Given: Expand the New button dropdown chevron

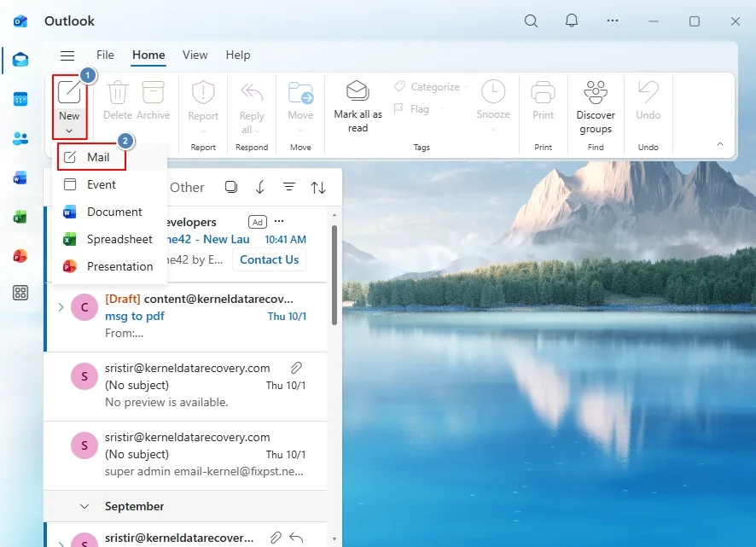Looking at the screenshot, I should [x=69, y=131].
